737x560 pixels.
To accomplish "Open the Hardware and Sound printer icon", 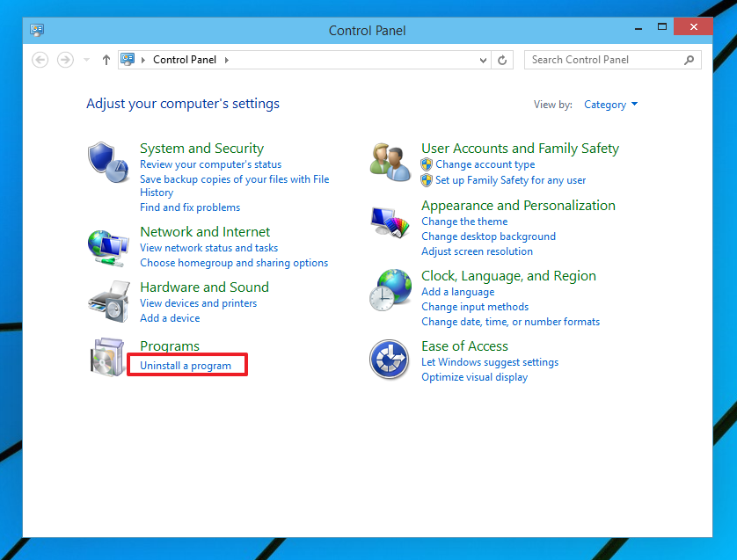I will coord(109,302).
